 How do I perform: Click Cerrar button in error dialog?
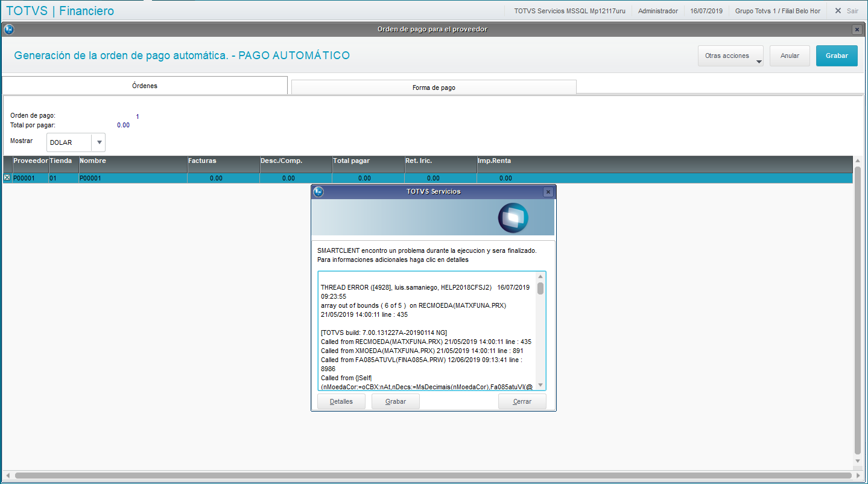click(522, 401)
